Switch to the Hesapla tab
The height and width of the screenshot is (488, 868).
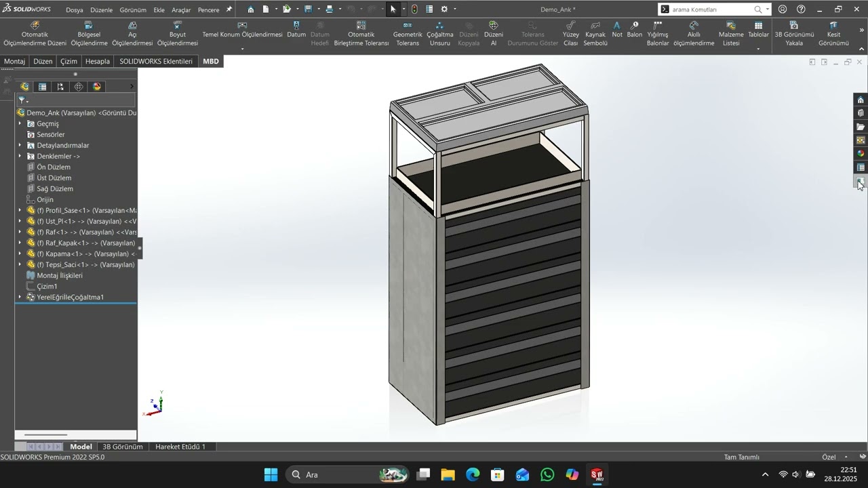(x=98, y=61)
